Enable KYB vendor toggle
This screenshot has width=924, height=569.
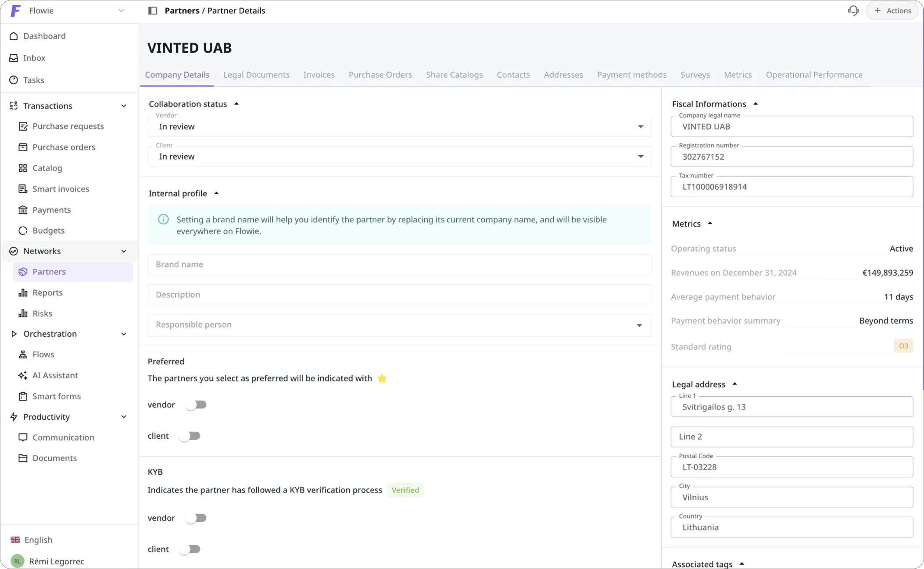pyautogui.click(x=196, y=518)
